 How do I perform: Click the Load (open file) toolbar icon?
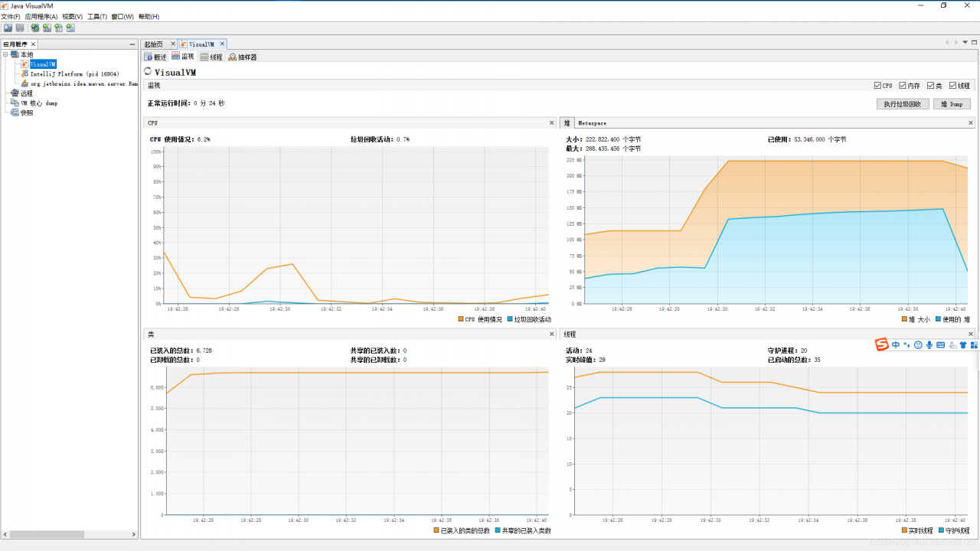(8, 28)
